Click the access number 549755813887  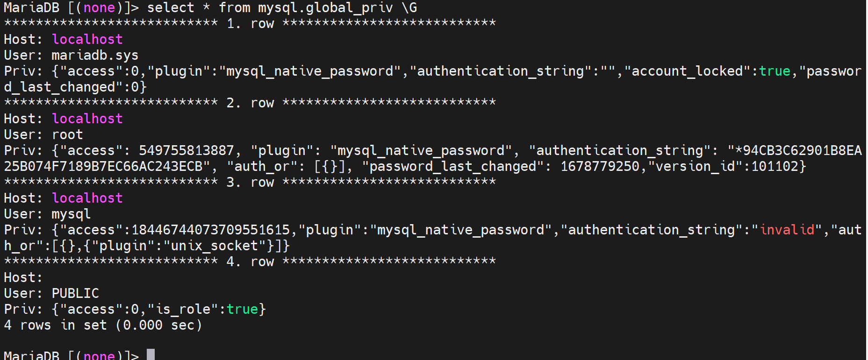point(186,150)
